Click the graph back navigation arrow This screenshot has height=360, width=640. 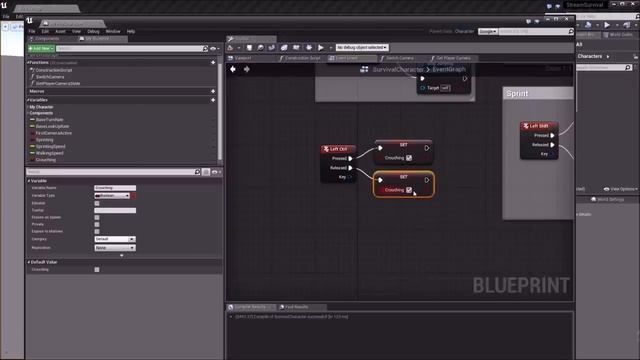pos(233,69)
